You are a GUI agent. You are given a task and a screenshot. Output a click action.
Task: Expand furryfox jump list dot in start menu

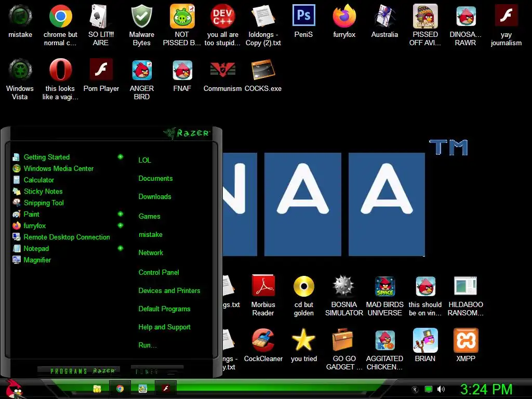[121, 225]
